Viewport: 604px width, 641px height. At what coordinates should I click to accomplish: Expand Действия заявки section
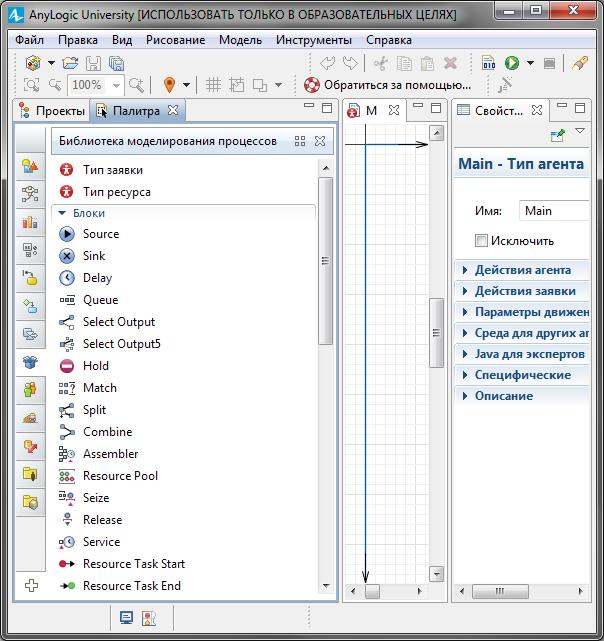pos(523,291)
